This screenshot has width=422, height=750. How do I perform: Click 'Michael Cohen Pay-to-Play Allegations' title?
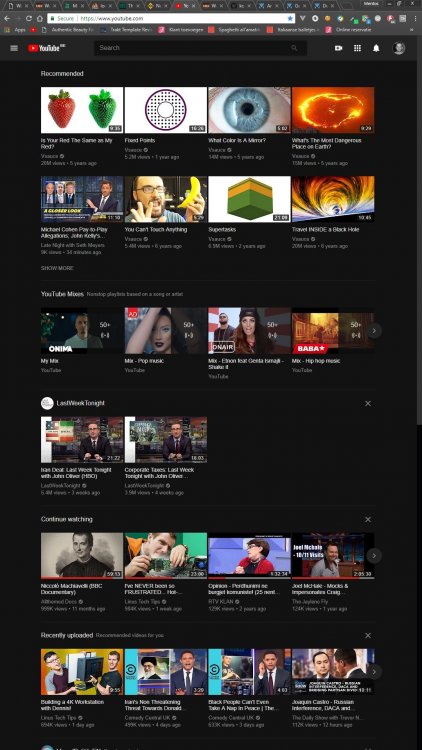click(x=73, y=233)
